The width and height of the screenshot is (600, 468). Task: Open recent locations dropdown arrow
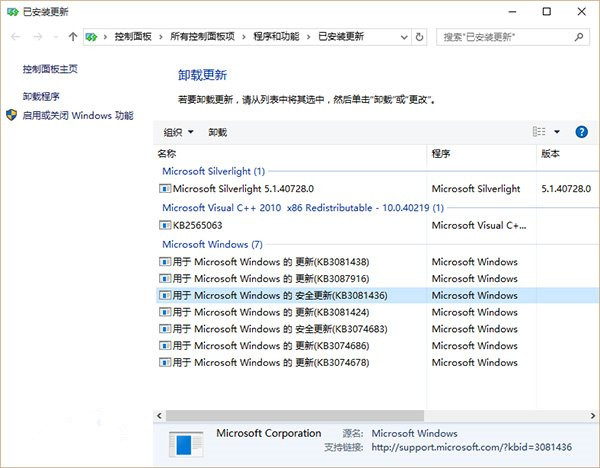tap(56, 37)
